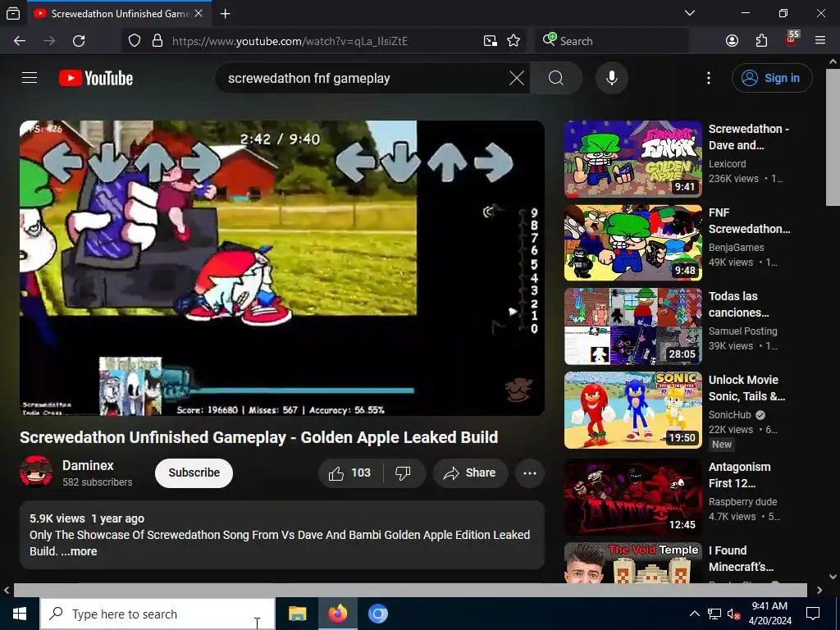Open Daminex channel name link
Screen dimensions: 840x630
pyautogui.click(x=88, y=466)
